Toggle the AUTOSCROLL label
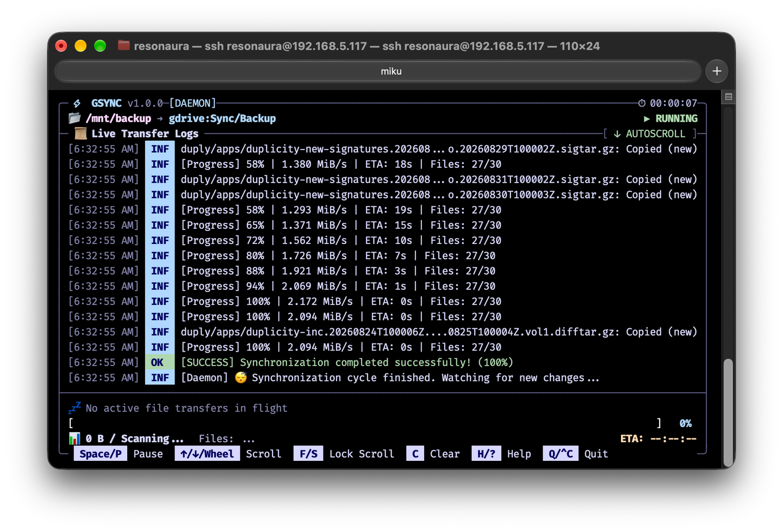Image resolution: width=783 pixels, height=532 pixels. [655, 134]
